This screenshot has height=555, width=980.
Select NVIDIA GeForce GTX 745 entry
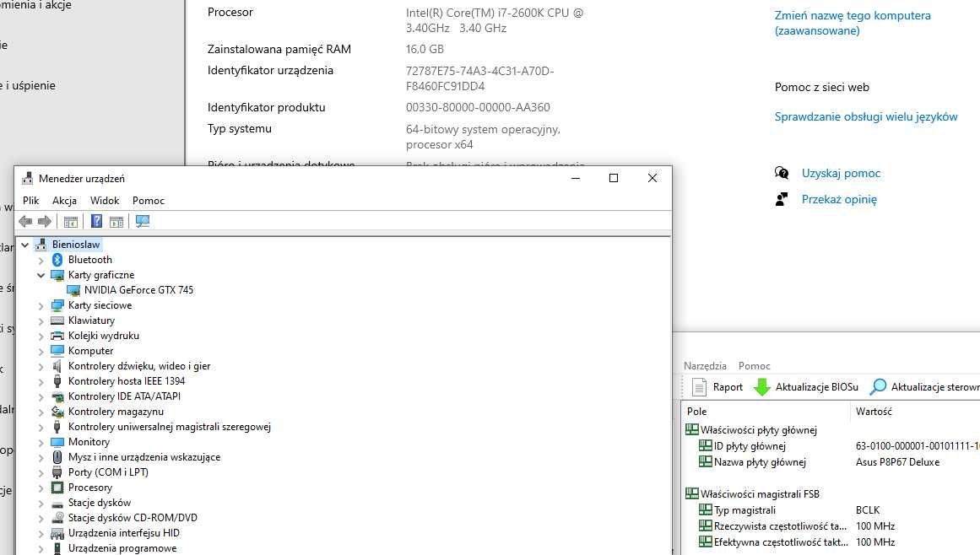click(138, 290)
